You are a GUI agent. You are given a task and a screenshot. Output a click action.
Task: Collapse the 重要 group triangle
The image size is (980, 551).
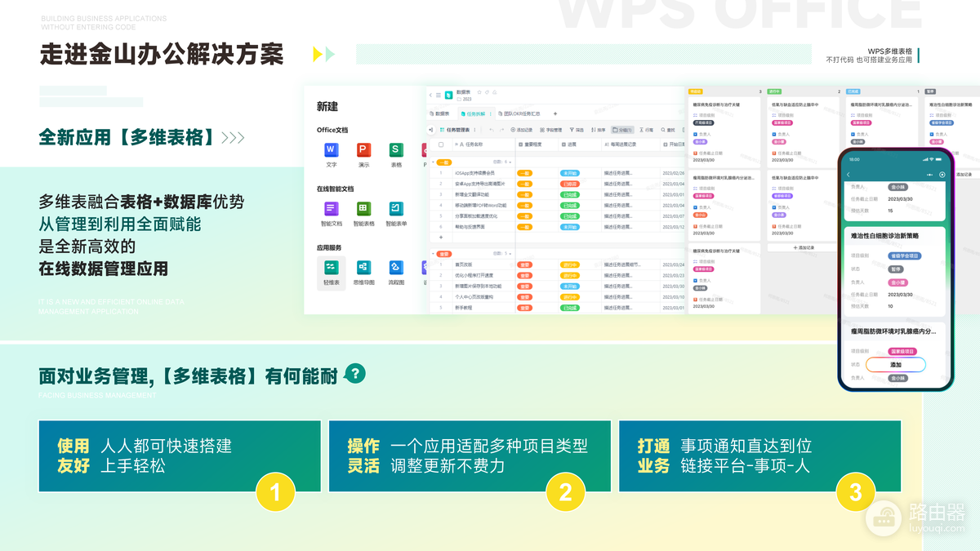[x=433, y=254]
